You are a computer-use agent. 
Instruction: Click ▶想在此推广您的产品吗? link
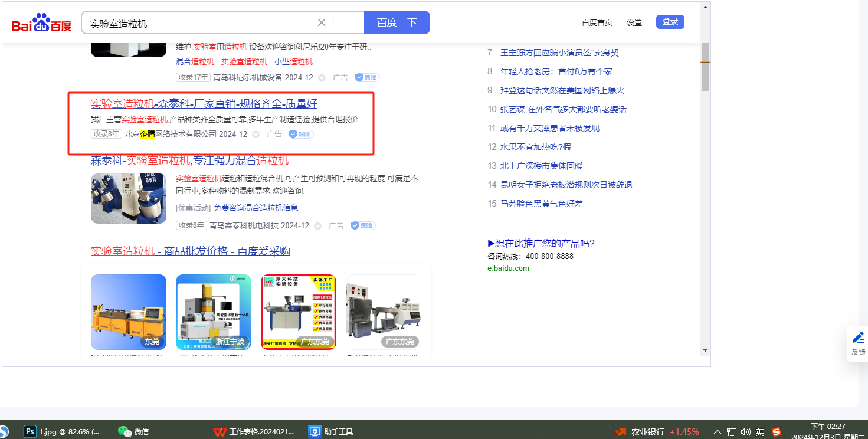541,243
